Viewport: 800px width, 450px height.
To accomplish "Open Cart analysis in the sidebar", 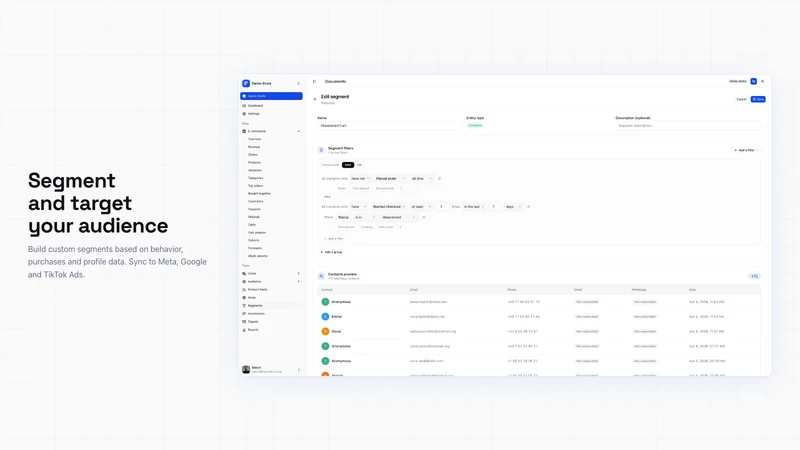I will [x=257, y=233].
